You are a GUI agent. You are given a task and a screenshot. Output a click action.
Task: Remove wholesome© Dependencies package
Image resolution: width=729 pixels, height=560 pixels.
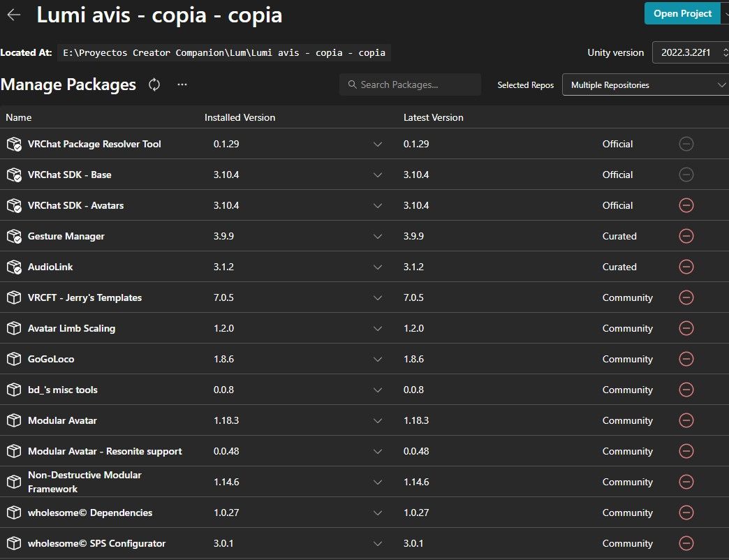pyautogui.click(x=686, y=512)
